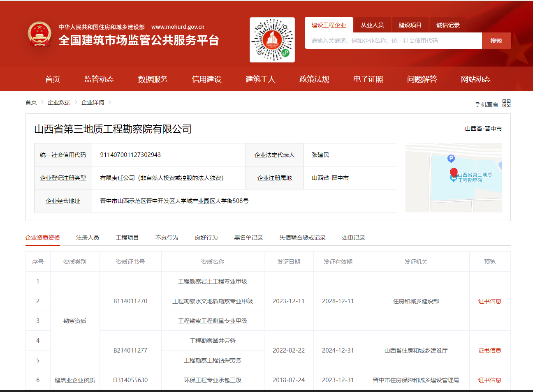This screenshot has width=533, height=392.
Task: Click the 住房和城乡建设部 issuing authority cell
Action: coord(416,301)
